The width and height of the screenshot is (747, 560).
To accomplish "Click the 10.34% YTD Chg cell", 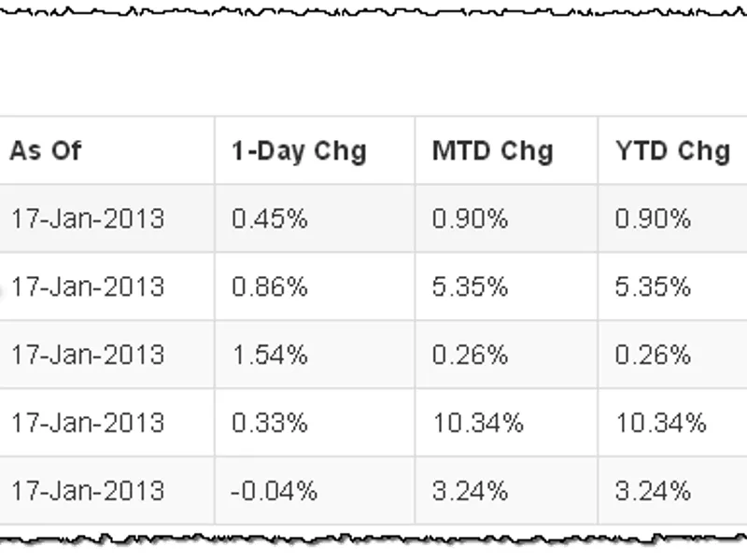I will click(661, 423).
